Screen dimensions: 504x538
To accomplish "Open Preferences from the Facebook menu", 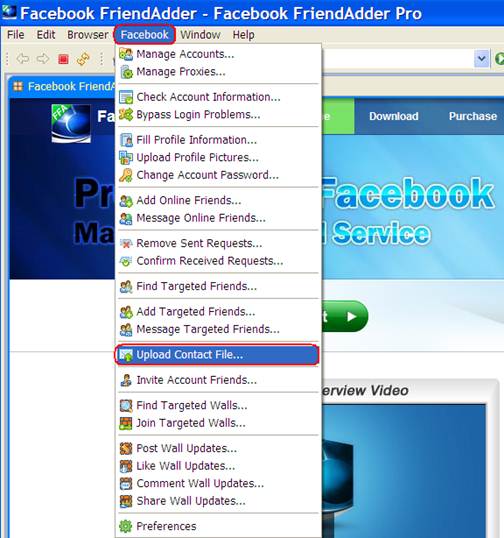I will pyautogui.click(x=218, y=526).
